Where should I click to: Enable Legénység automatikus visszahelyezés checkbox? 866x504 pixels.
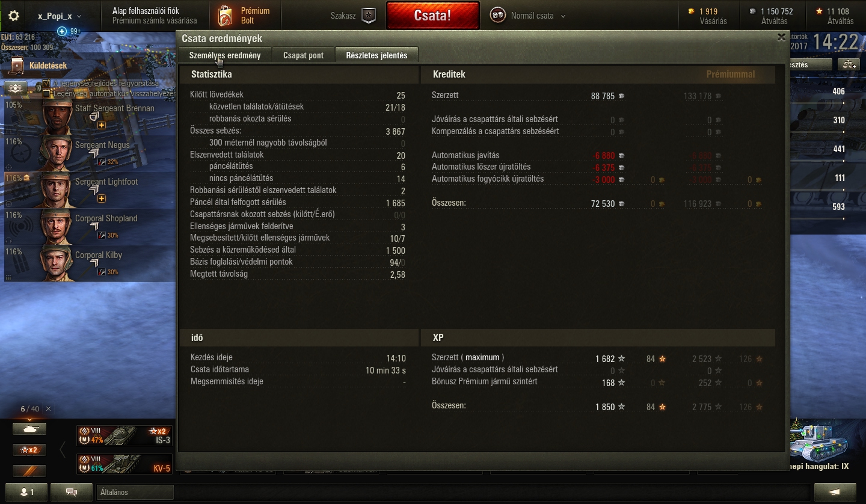(x=46, y=93)
